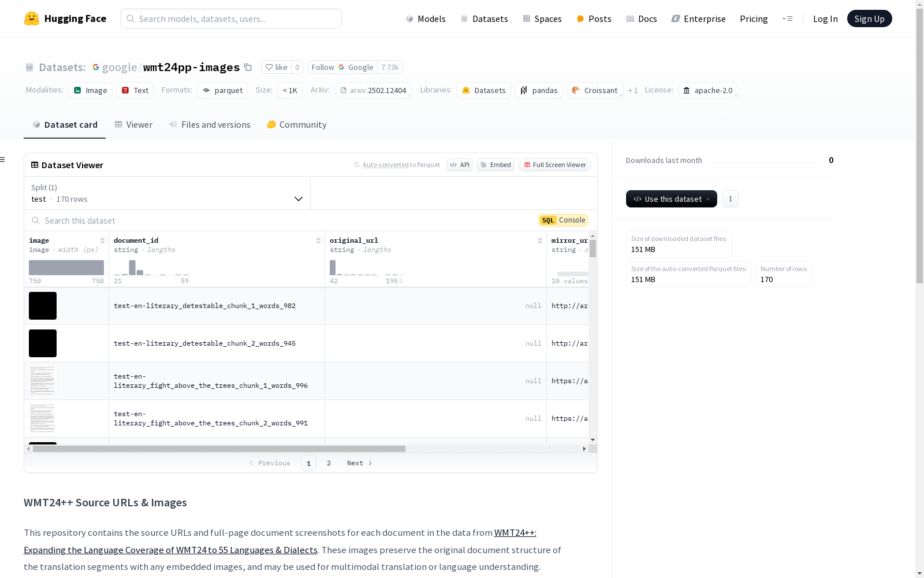This screenshot has width=924, height=578.
Task: Click the image width histogram bar
Action: tap(66, 268)
